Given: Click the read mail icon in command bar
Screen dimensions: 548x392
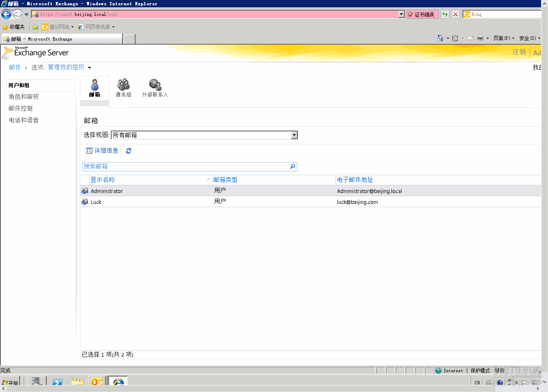Looking at the screenshot, I should click(471, 38).
